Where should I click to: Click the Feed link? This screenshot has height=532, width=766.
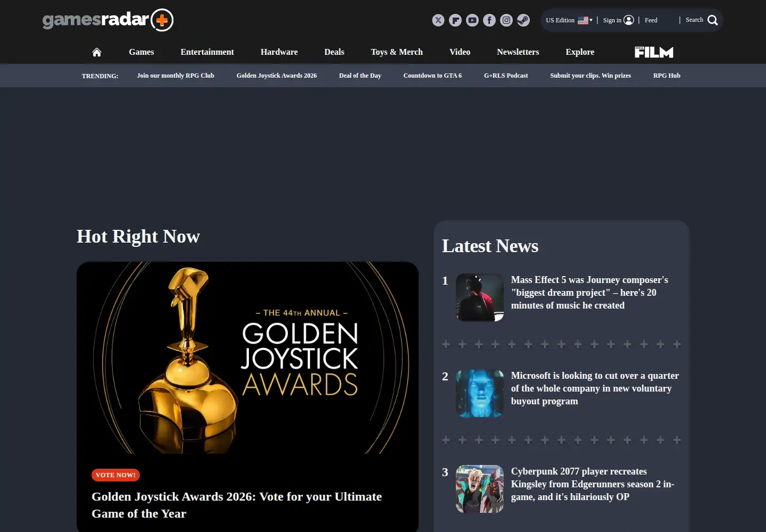(651, 20)
